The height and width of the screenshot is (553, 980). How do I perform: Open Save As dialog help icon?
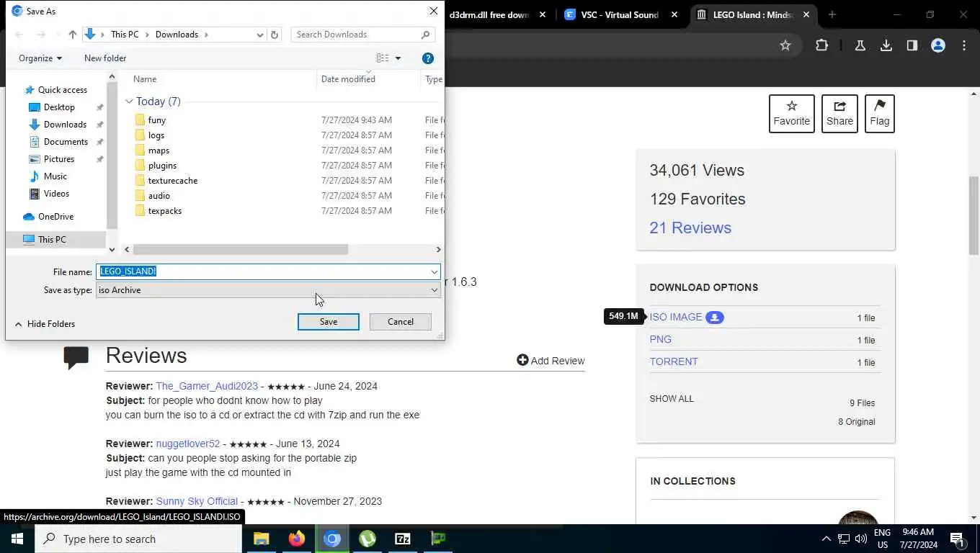(428, 58)
